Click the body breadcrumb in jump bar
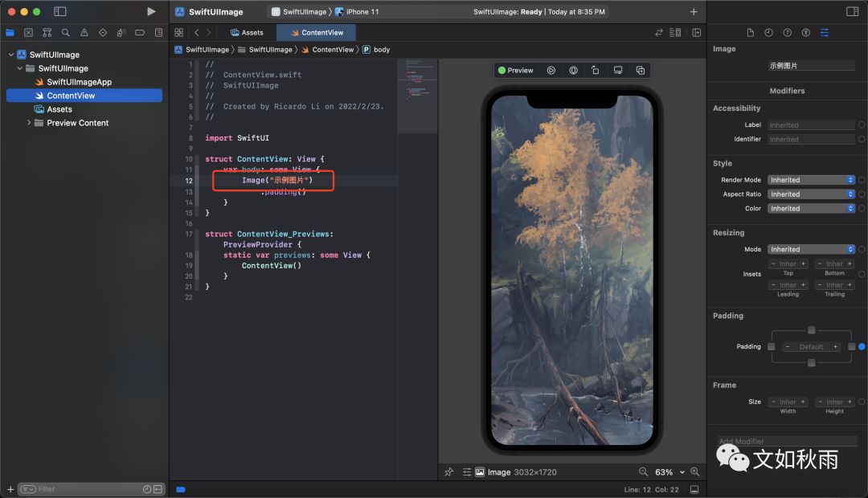 point(376,50)
